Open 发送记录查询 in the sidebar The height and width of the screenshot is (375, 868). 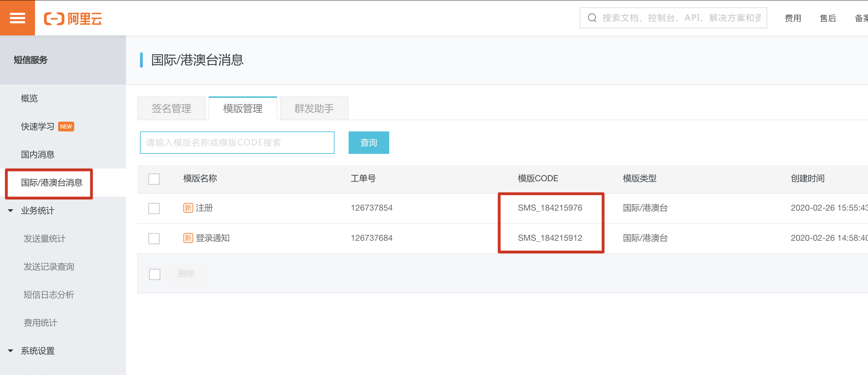(49, 267)
